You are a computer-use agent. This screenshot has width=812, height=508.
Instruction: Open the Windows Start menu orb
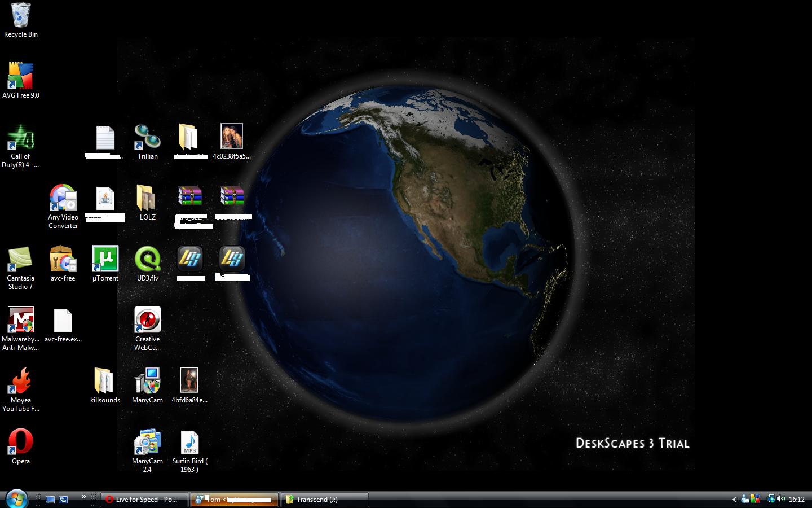pyautogui.click(x=16, y=499)
